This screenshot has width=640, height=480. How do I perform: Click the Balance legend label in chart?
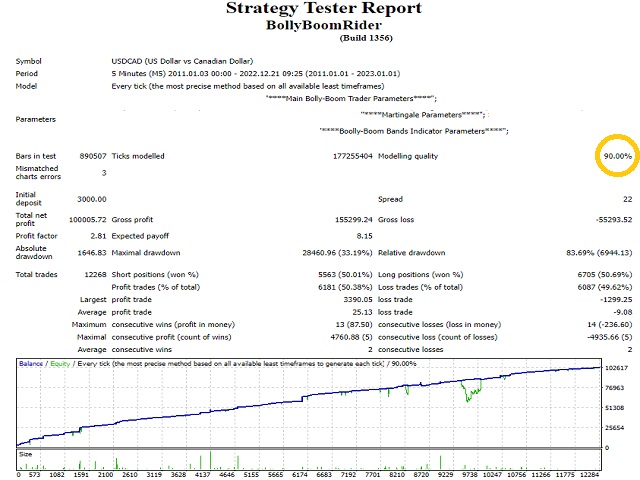pos(31,364)
